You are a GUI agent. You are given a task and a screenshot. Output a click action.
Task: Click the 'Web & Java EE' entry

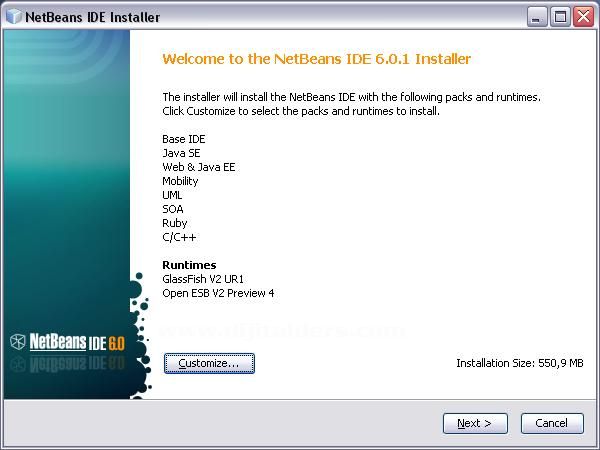199,167
